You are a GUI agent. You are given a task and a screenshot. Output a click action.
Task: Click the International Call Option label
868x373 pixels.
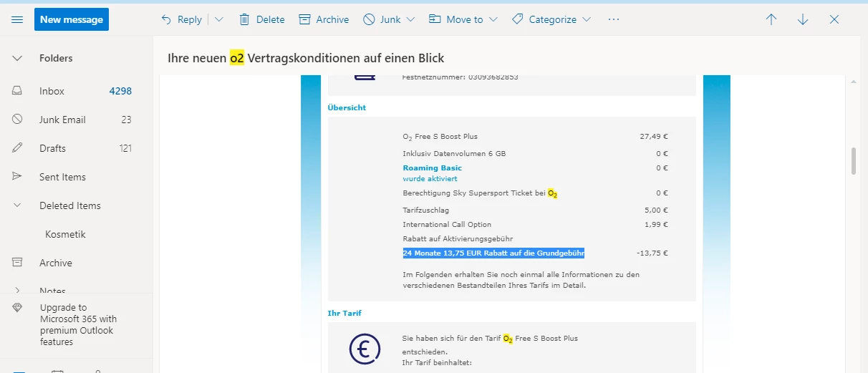point(447,224)
